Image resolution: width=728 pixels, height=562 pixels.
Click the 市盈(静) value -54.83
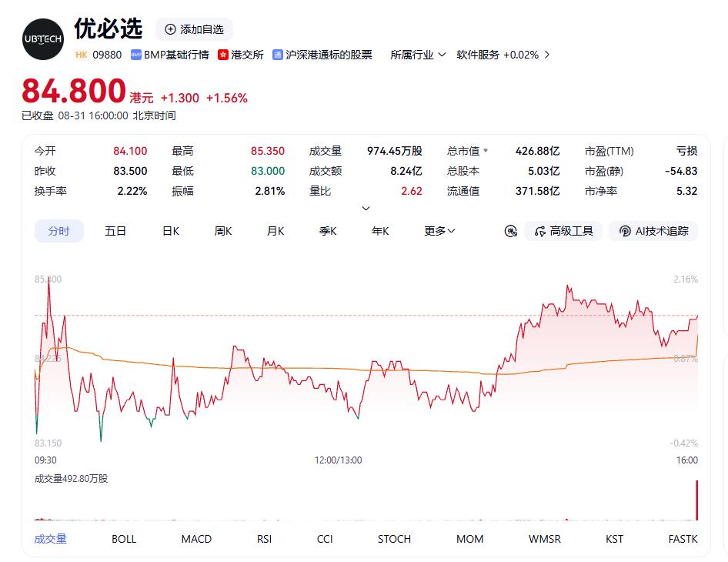pyautogui.click(x=680, y=171)
